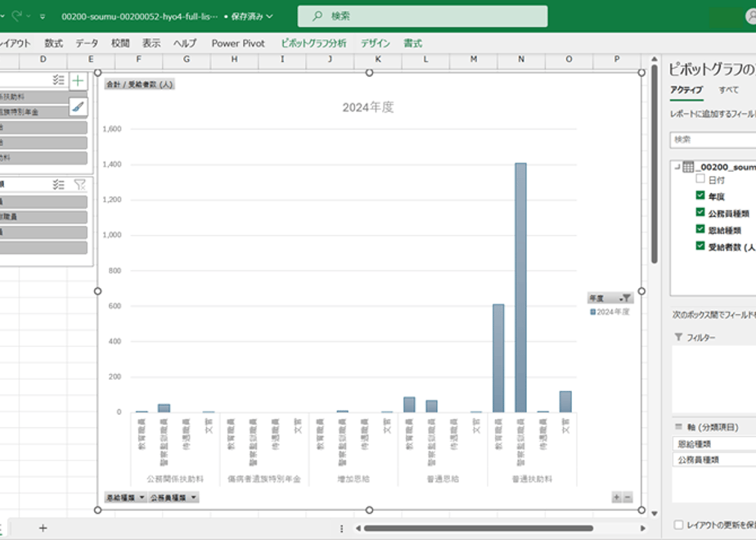756x540 pixels.
Task: Click the vertical scroll down arrow
Action: coord(655,514)
